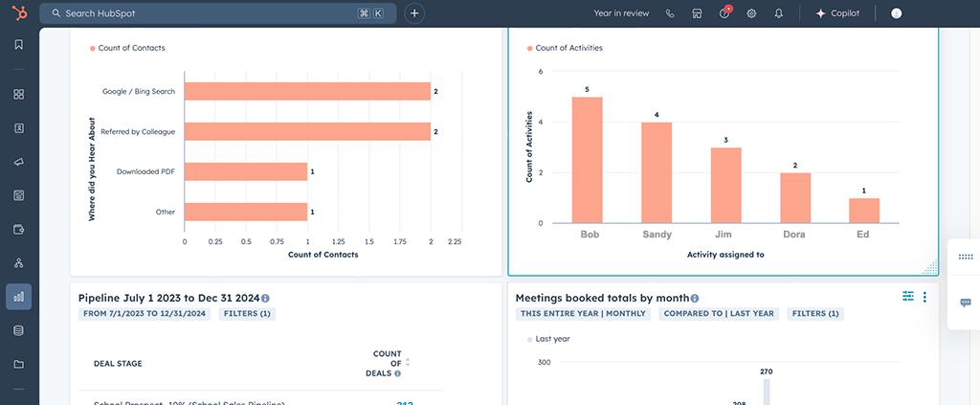Toggle the Last year legend series
Image resolution: width=980 pixels, height=405 pixels.
tap(553, 339)
